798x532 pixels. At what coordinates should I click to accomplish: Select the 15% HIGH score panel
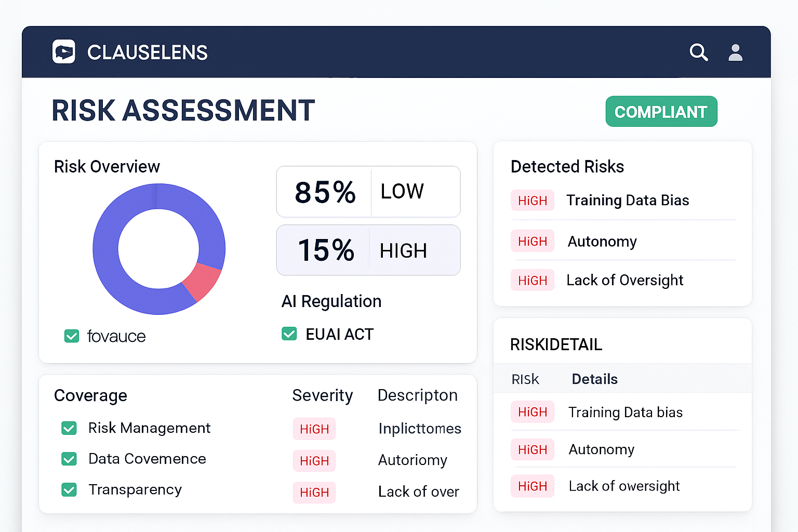coord(368,250)
